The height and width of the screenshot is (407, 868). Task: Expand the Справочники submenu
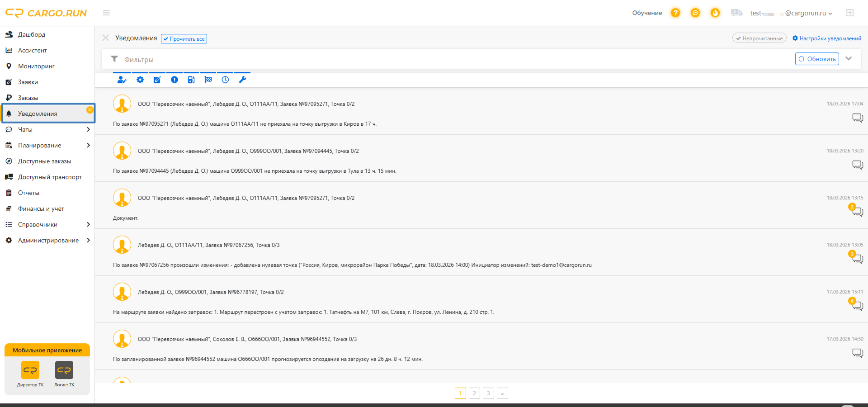pyautogui.click(x=88, y=225)
